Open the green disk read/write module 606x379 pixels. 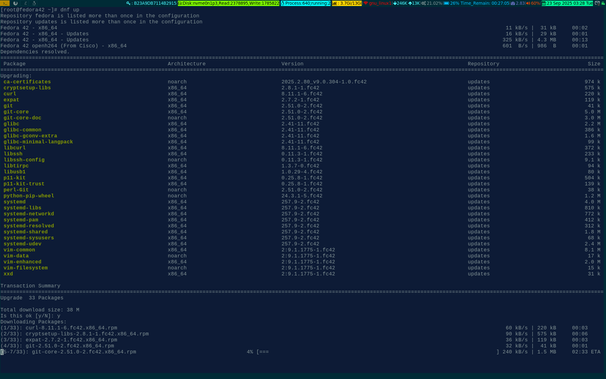[228, 3]
